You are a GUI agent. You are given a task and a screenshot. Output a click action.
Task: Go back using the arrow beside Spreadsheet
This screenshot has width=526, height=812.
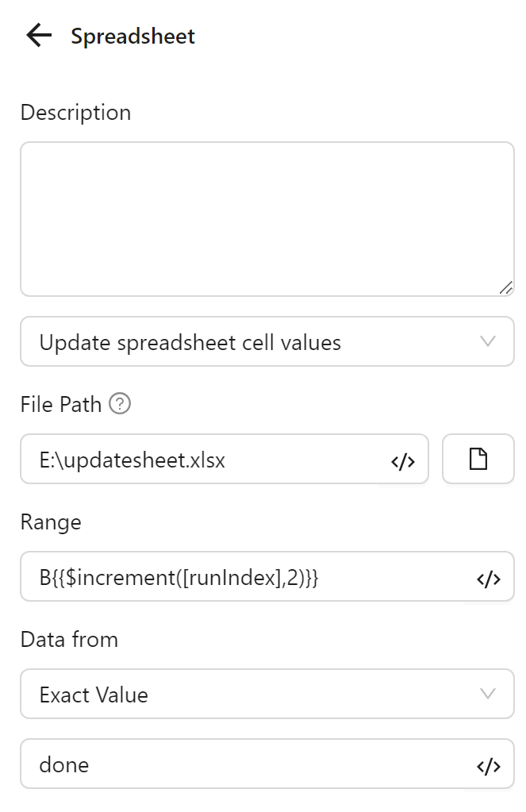coord(38,36)
